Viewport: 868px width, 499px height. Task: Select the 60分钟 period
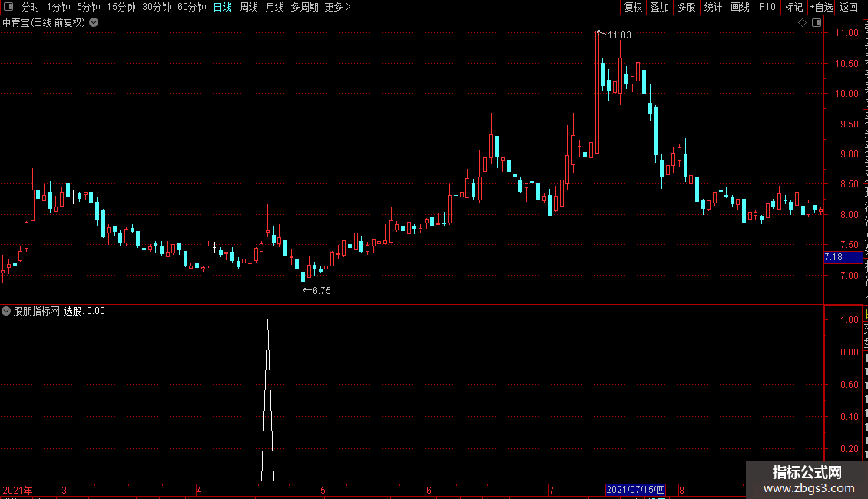coord(192,7)
